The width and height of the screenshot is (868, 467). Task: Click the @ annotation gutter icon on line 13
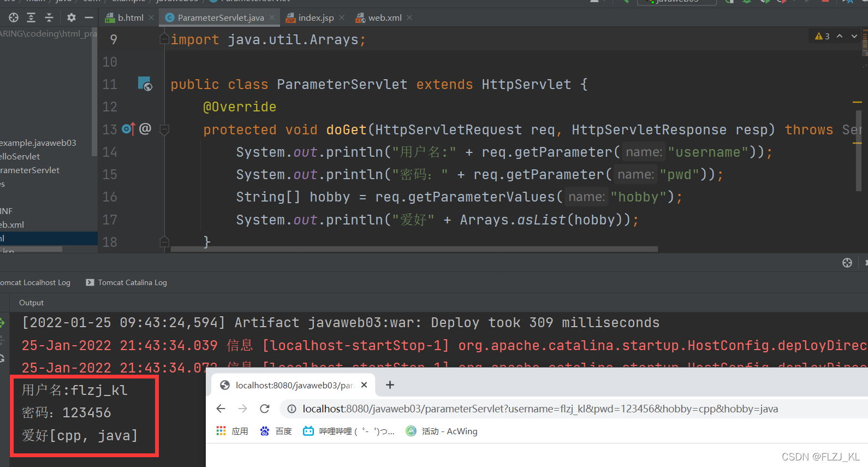[145, 129]
